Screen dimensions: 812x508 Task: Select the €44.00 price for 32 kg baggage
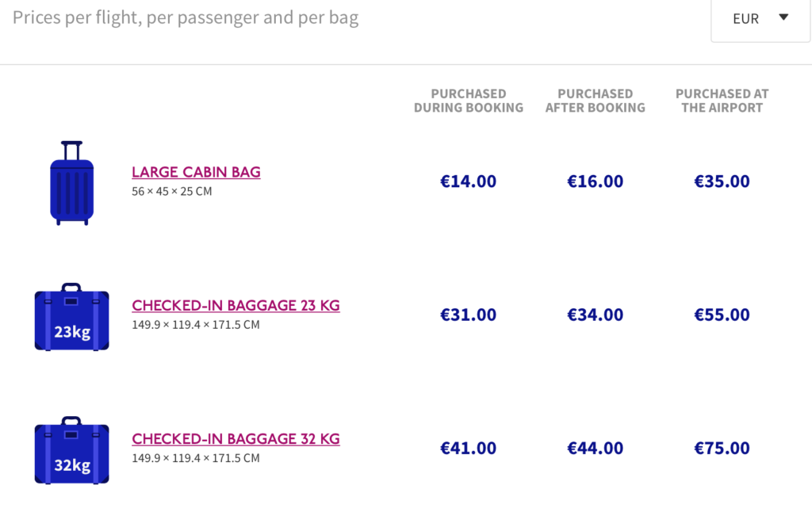595,448
